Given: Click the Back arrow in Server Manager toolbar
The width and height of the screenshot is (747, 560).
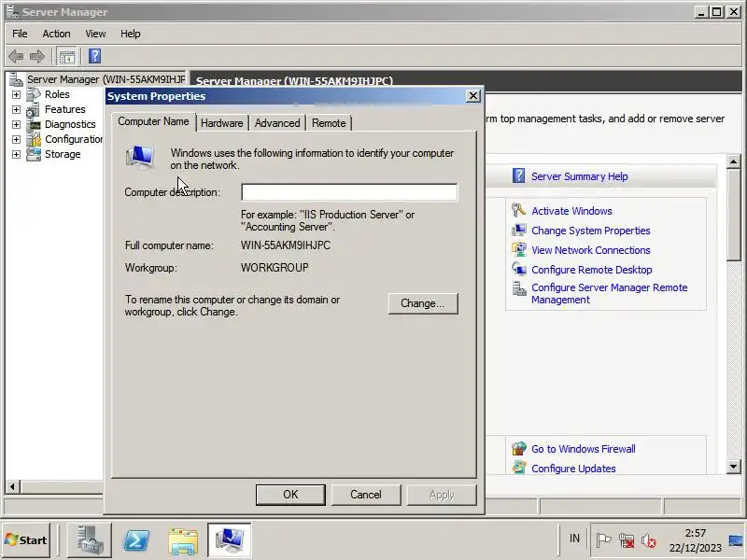Looking at the screenshot, I should tap(16, 57).
